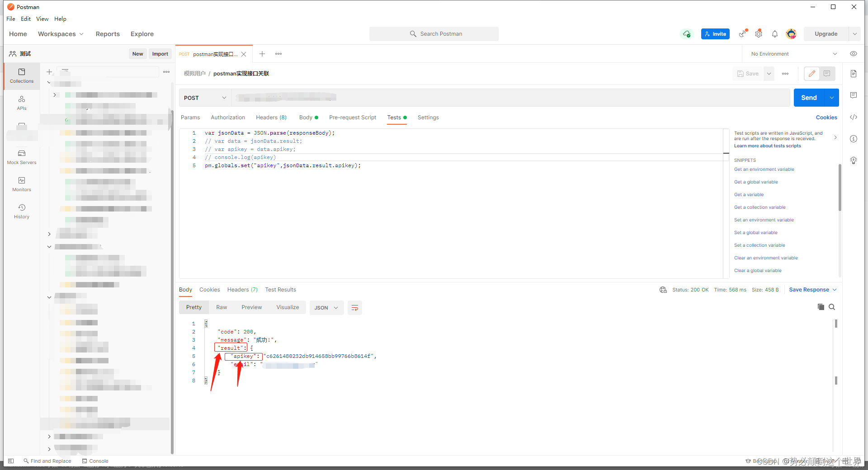868x470 pixels.
Task: Open the File menu
Action: [11, 19]
